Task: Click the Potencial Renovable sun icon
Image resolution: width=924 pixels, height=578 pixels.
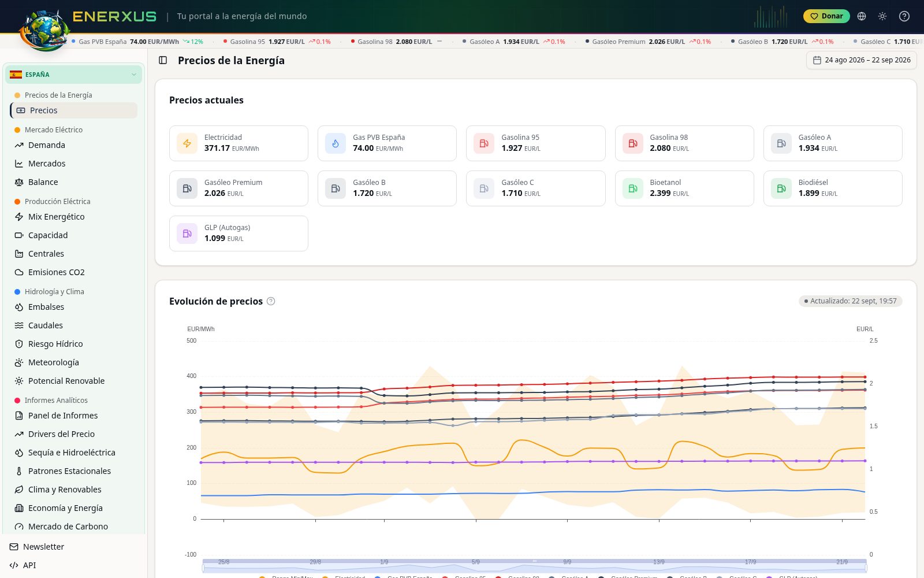Action: pos(19,381)
